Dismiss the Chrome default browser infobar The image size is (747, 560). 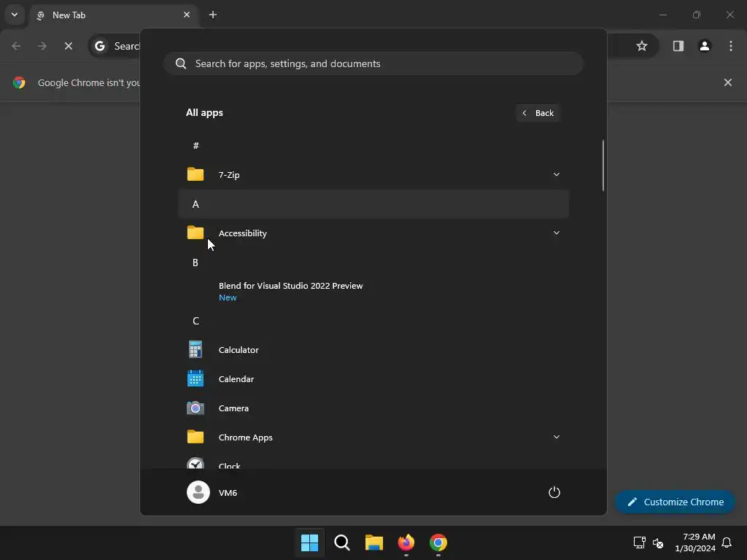tap(728, 82)
